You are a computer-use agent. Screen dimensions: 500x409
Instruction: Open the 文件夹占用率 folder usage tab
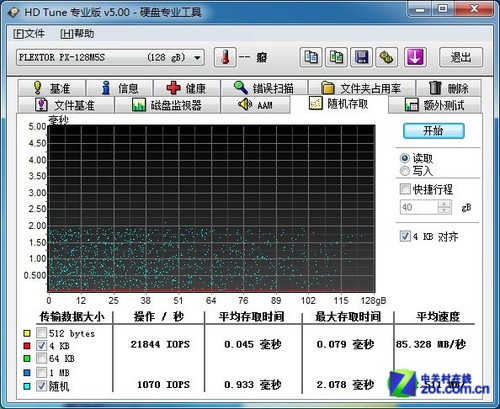(x=362, y=88)
